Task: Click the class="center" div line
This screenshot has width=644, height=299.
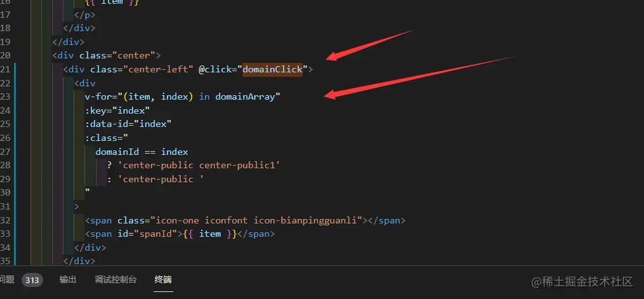Action: (107, 55)
